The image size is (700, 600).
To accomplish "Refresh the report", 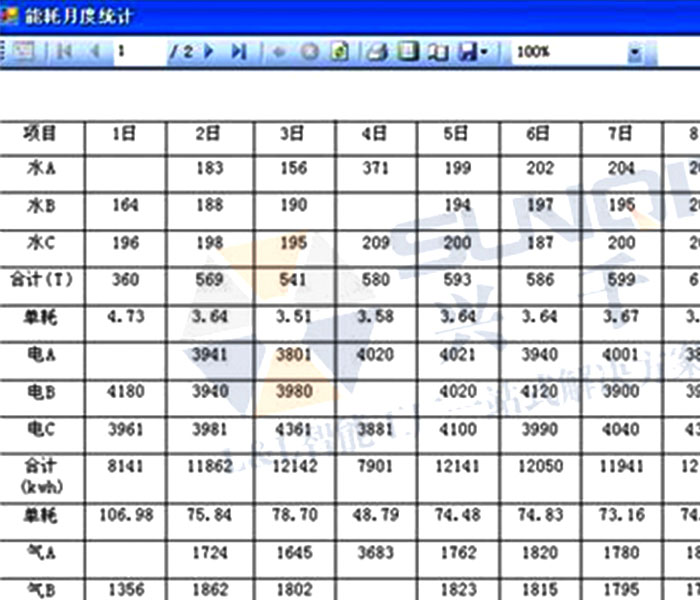I will pos(339,51).
